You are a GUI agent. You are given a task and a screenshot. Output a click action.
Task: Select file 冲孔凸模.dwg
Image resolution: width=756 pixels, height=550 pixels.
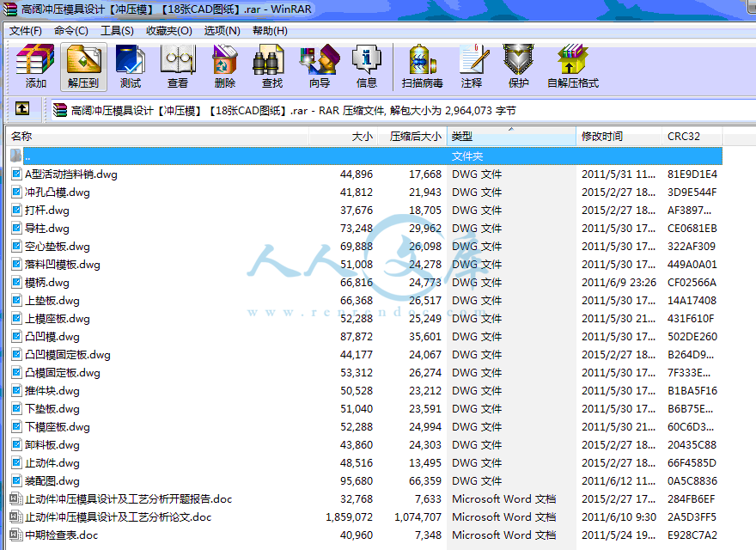[x=58, y=192]
